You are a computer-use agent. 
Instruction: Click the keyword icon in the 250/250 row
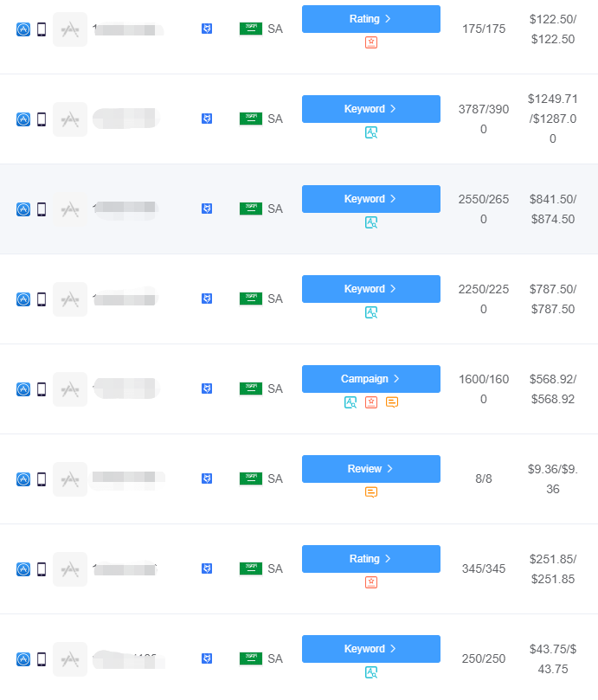(371, 671)
